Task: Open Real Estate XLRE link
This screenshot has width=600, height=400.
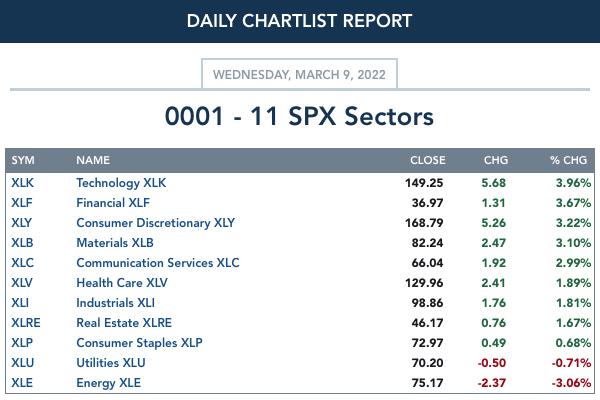Action: coord(124,323)
